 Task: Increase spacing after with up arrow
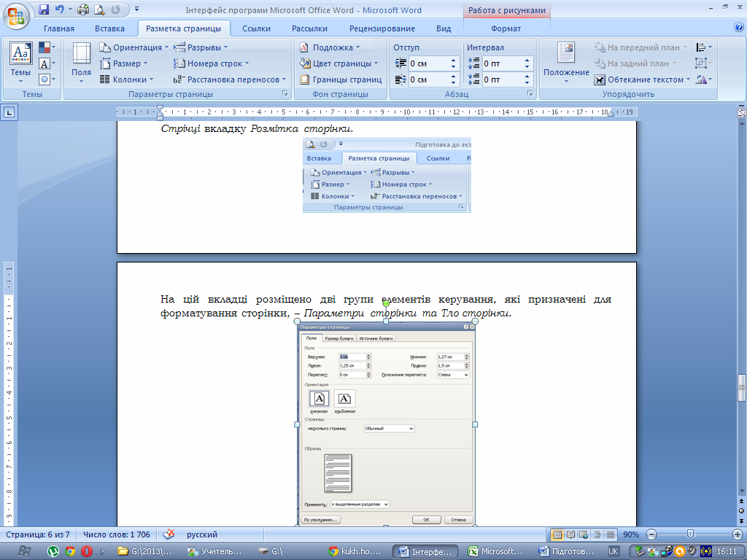pyautogui.click(x=527, y=77)
